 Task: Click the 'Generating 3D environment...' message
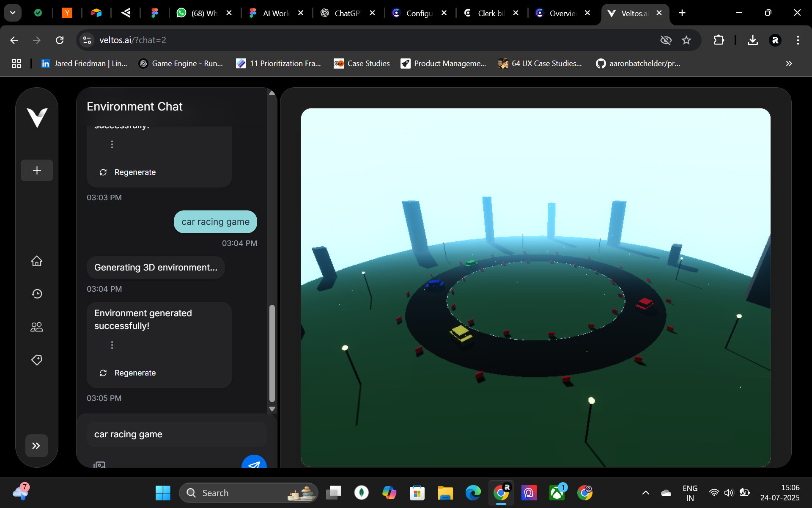pos(156,268)
